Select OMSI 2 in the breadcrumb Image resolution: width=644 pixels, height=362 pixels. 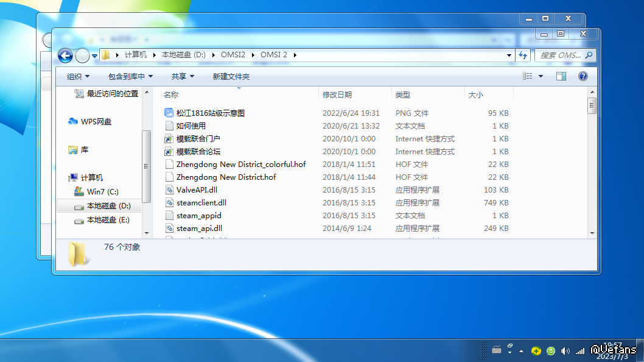[274, 55]
